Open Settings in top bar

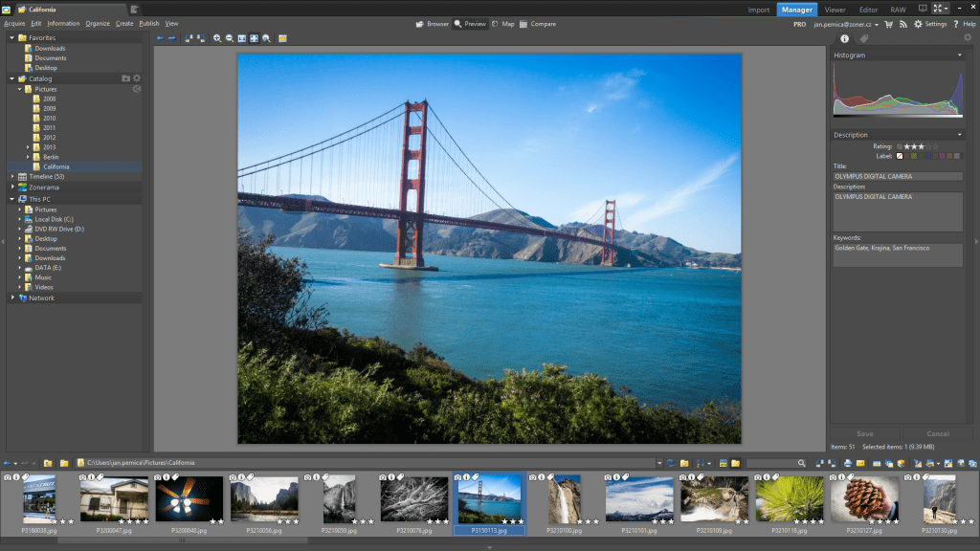930,24
